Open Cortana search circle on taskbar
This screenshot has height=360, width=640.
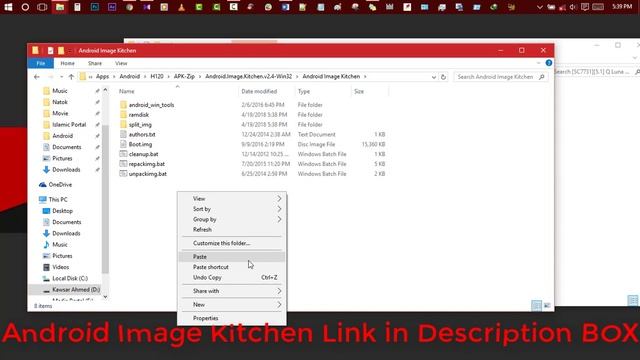pyautogui.click(x=25, y=7)
